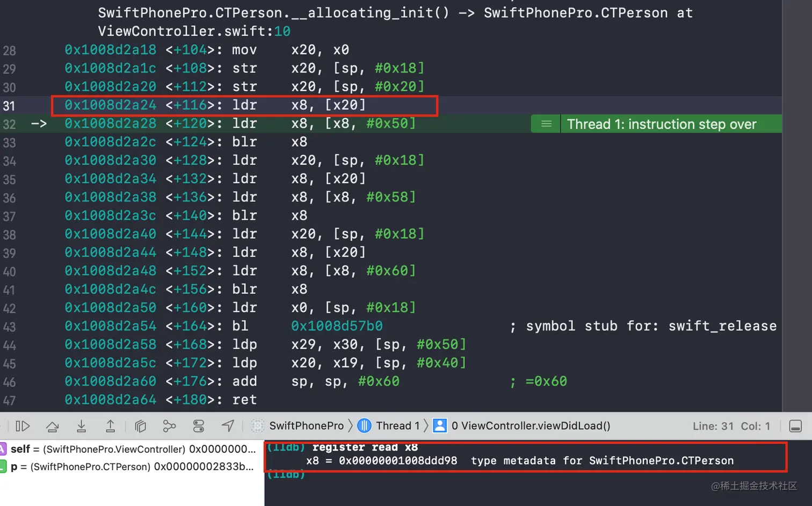Click the 'register read x8' console command
Image resolution: width=812 pixels, height=506 pixels.
365,447
